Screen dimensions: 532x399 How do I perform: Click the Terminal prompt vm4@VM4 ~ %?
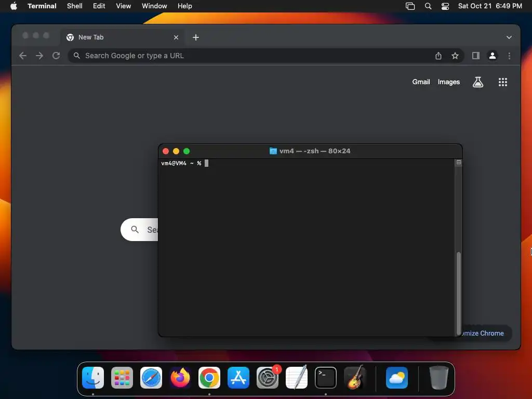[181, 163]
